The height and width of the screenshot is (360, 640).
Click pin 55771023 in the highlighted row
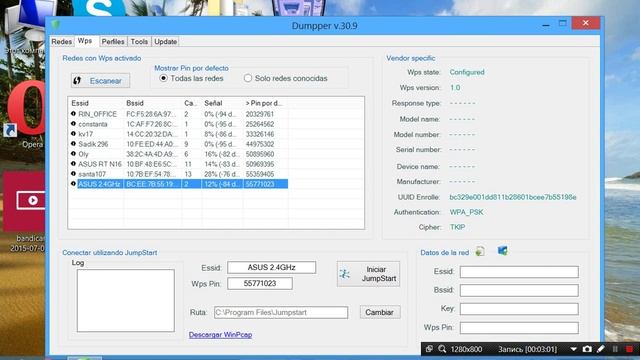(260, 184)
